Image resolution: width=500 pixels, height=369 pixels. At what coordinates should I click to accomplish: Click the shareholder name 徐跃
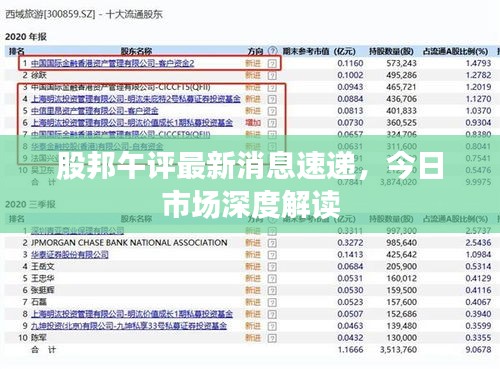point(39,75)
